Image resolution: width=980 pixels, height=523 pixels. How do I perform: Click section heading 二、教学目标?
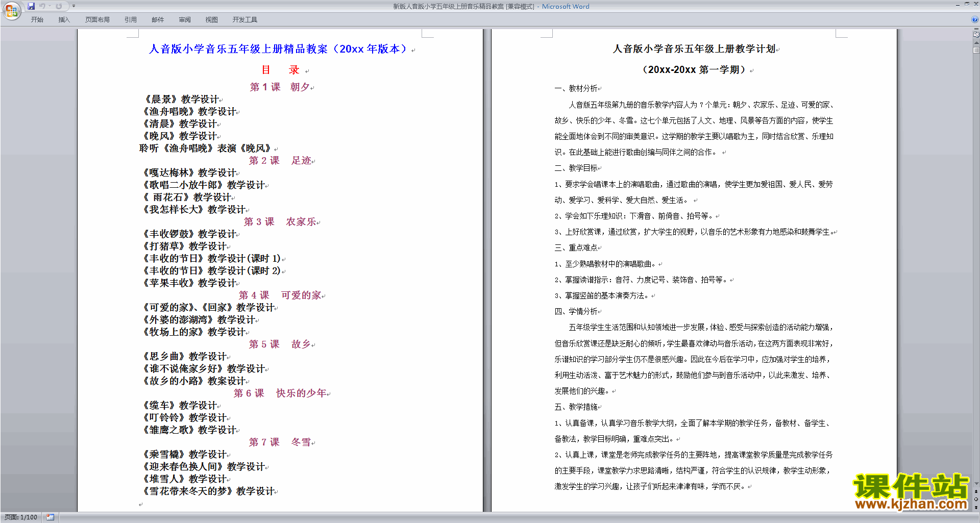576,168
